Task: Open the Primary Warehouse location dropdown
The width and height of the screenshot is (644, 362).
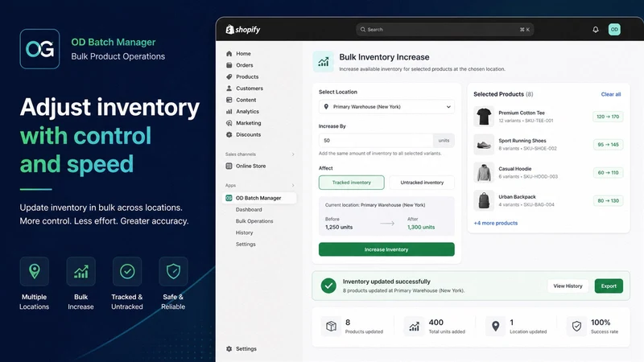Action: click(386, 107)
